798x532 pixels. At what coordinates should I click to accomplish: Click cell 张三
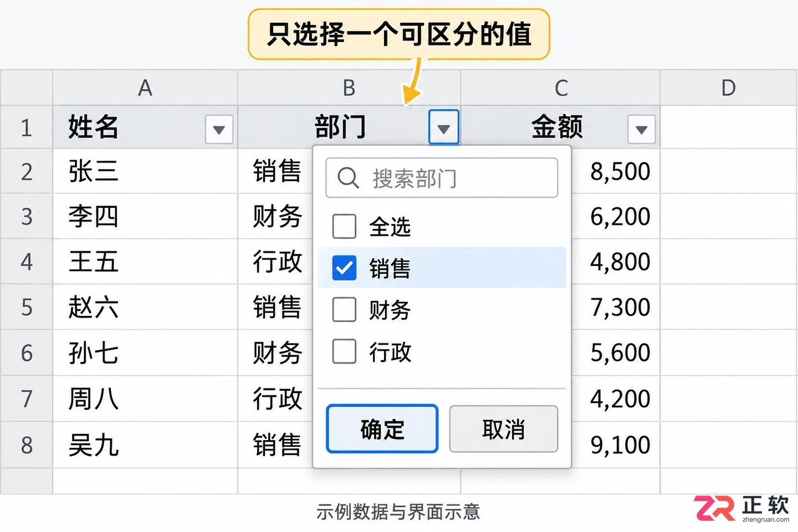145,171
